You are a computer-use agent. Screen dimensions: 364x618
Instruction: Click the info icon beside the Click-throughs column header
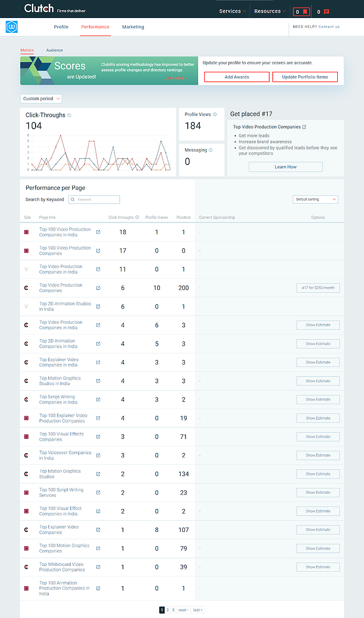pyautogui.click(x=137, y=217)
